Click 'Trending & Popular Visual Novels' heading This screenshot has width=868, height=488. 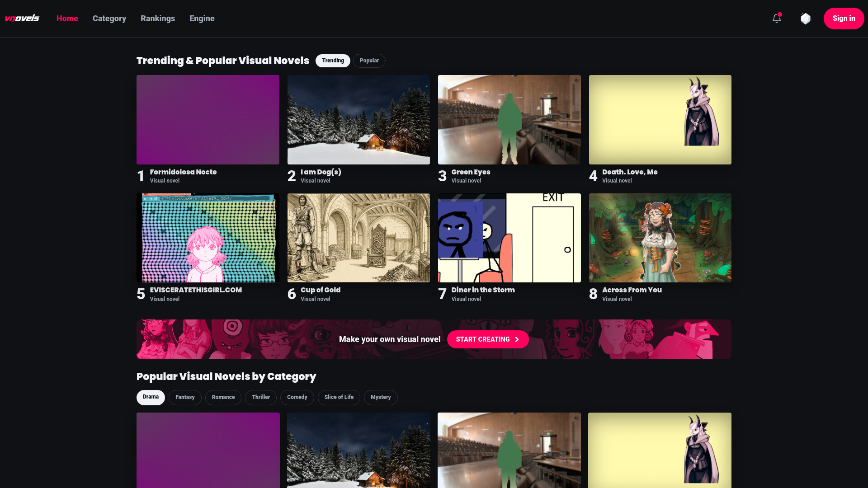click(223, 61)
